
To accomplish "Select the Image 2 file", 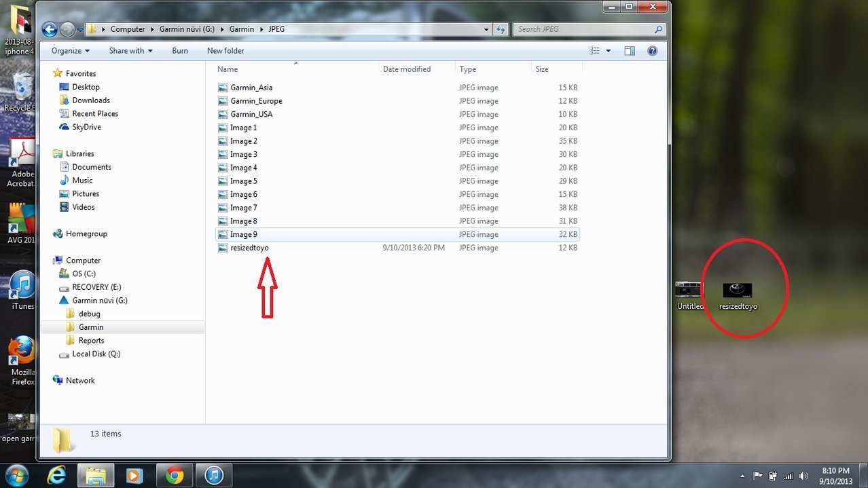I will (244, 141).
